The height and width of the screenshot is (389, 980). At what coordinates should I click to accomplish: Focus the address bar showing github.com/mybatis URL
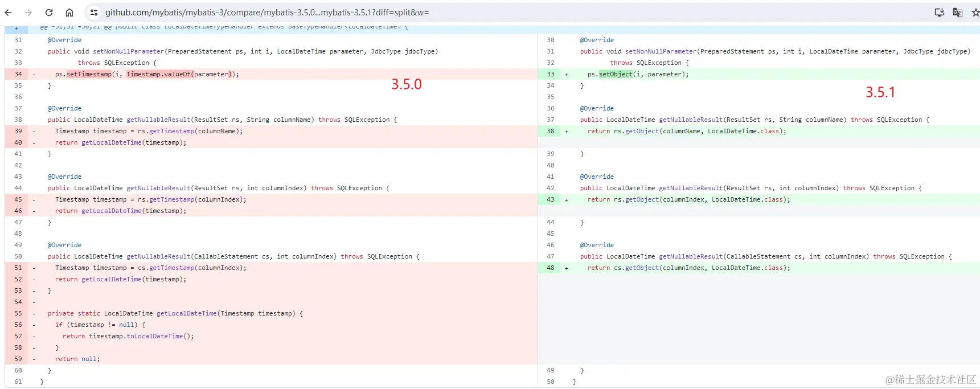point(267,13)
